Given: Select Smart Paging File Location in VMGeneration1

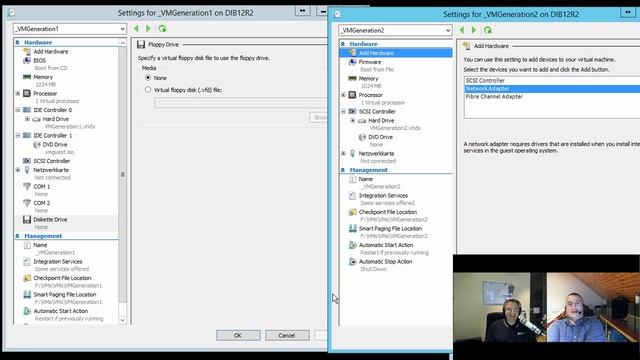Looking at the screenshot, I should (x=64, y=294).
